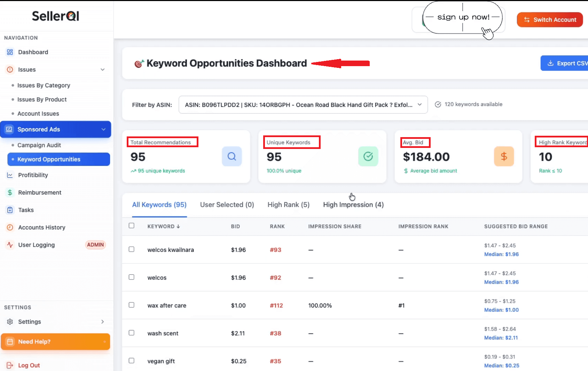Check the wax after care keyword row
This screenshot has width=588, height=371.
[131, 305]
